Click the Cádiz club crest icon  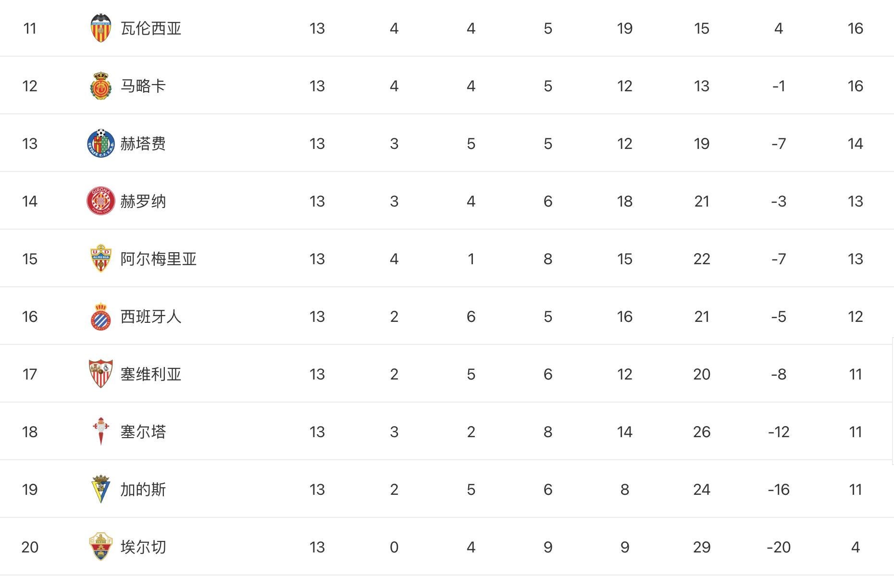(x=101, y=489)
